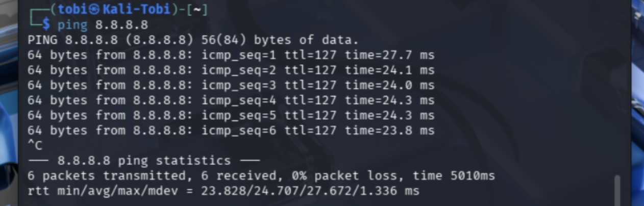Click the username tobi in the prompt
The height and width of the screenshot is (206, 644).
71,10
